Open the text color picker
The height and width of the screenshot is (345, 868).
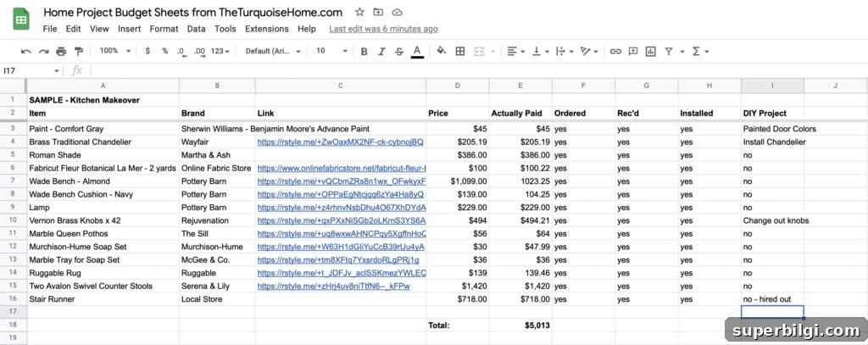pyautogui.click(x=417, y=52)
